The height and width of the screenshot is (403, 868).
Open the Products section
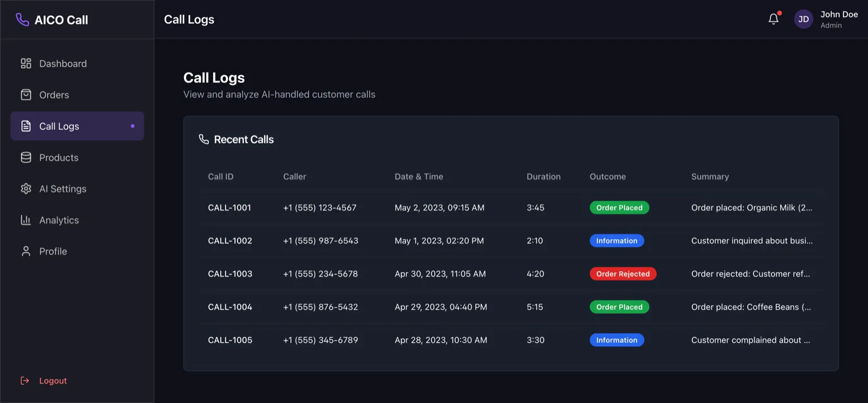point(77,158)
